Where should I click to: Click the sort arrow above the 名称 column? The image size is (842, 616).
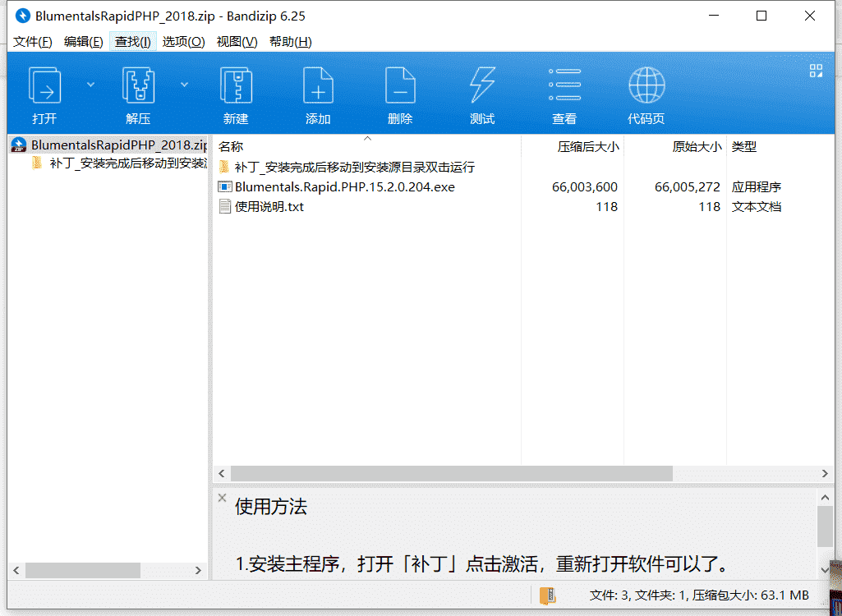pos(367,139)
